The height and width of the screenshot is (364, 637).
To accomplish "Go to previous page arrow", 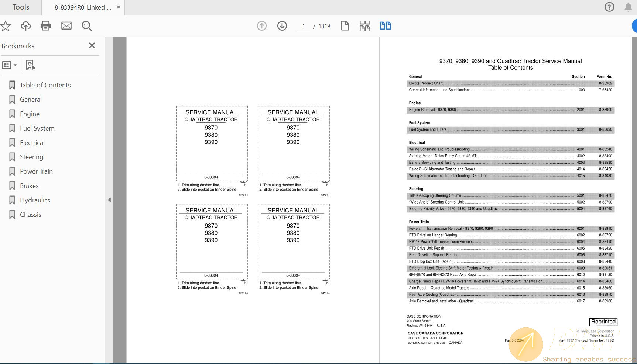I will tap(262, 26).
